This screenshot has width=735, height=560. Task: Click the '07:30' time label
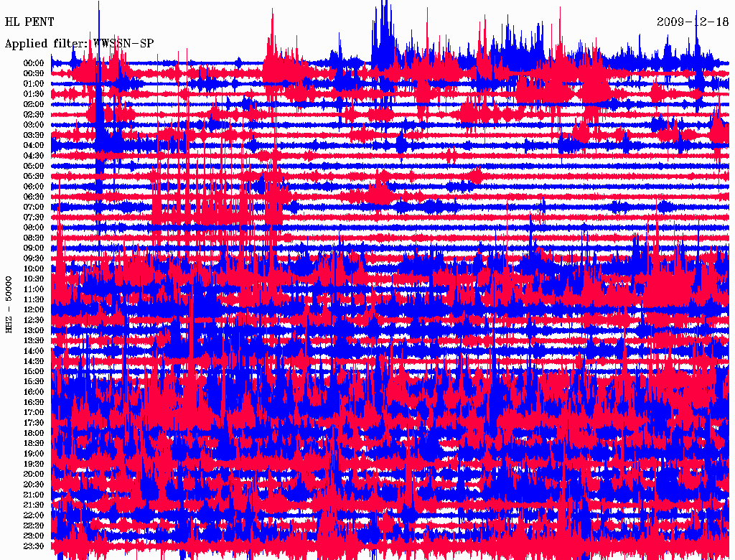(34, 217)
